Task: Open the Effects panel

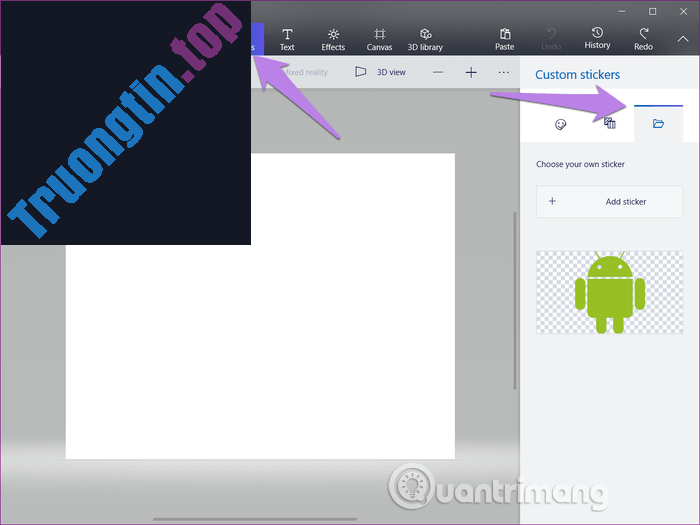Action: [x=333, y=38]
